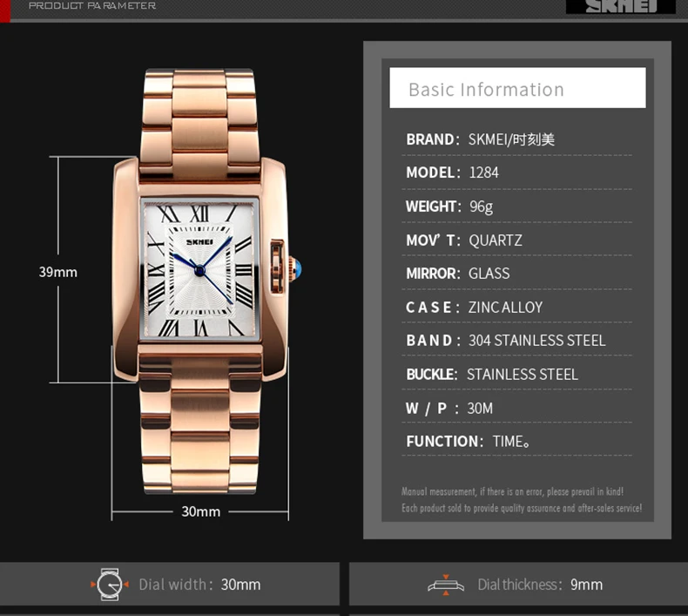
Task: Click the weight value '96g'
Action: point(482,206)
